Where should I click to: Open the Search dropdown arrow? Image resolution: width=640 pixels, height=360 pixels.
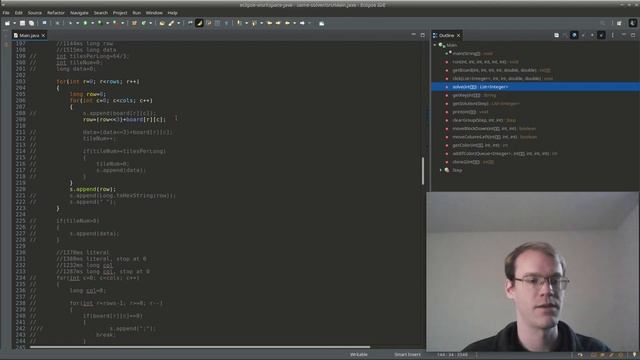(178, 23)
